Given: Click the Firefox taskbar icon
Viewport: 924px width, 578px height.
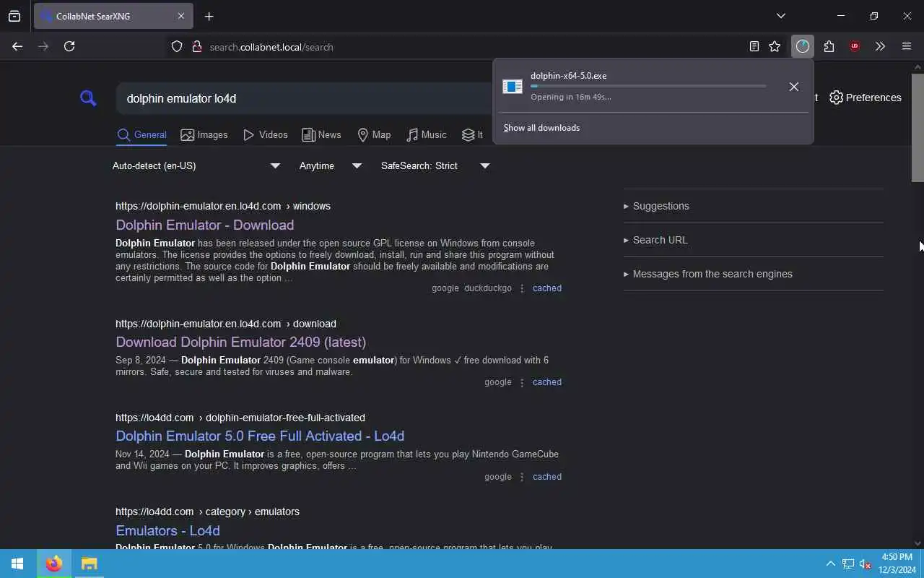Looking at the screenshot, I should pyautogui.click(x=53, y=564).
